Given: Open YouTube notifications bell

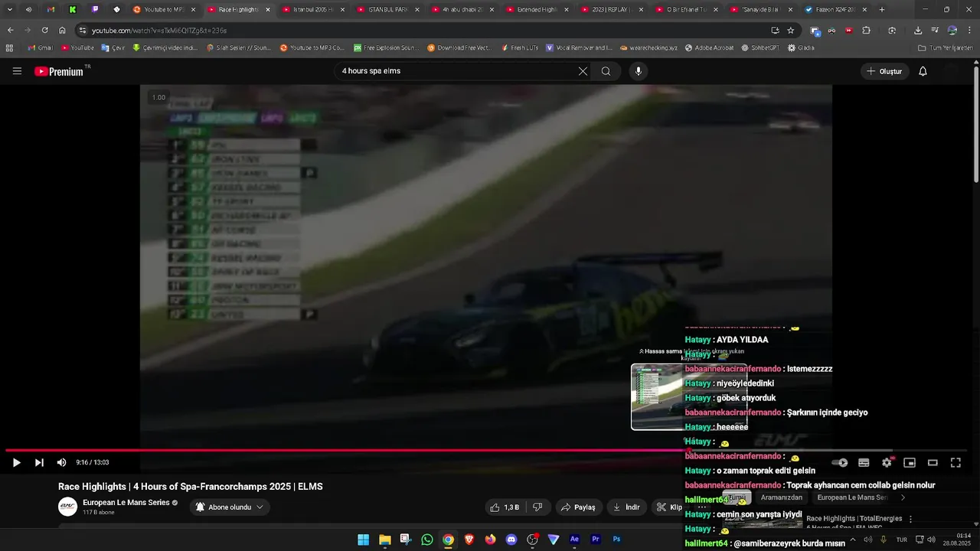Looking at the screenshot, I should pos(923,71).
